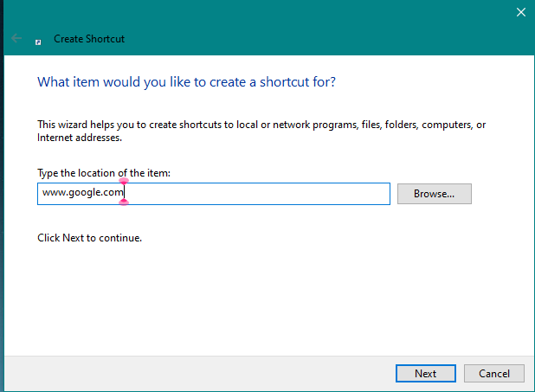The image size is (535, 392).
Task: Click Next to continue the wizard
Action: (425, 373)
